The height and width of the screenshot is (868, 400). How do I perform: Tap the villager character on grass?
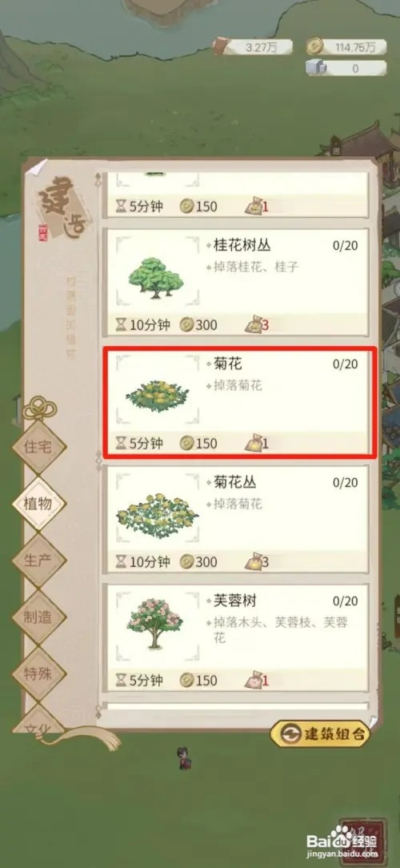click(184, 757)
